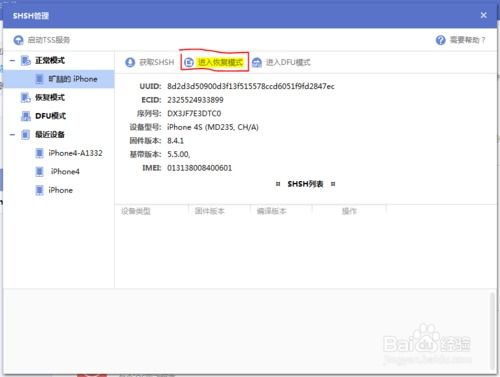
Task: Enter recovery mode via 进入恢复模式 text
Action: (220, 62)
